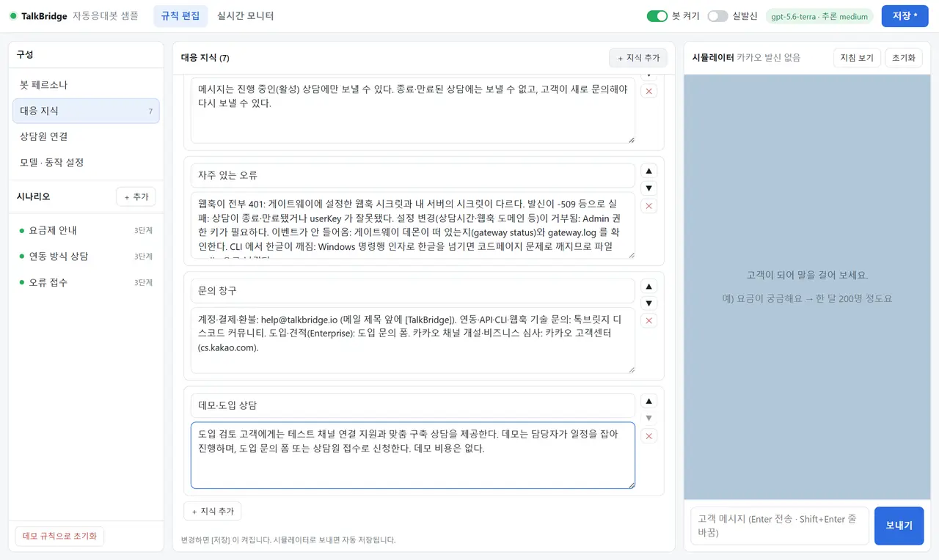The width and height of the screenshot is (939, 560).
Task: Add a new scenario with + 추가
Action: (136, 196)
